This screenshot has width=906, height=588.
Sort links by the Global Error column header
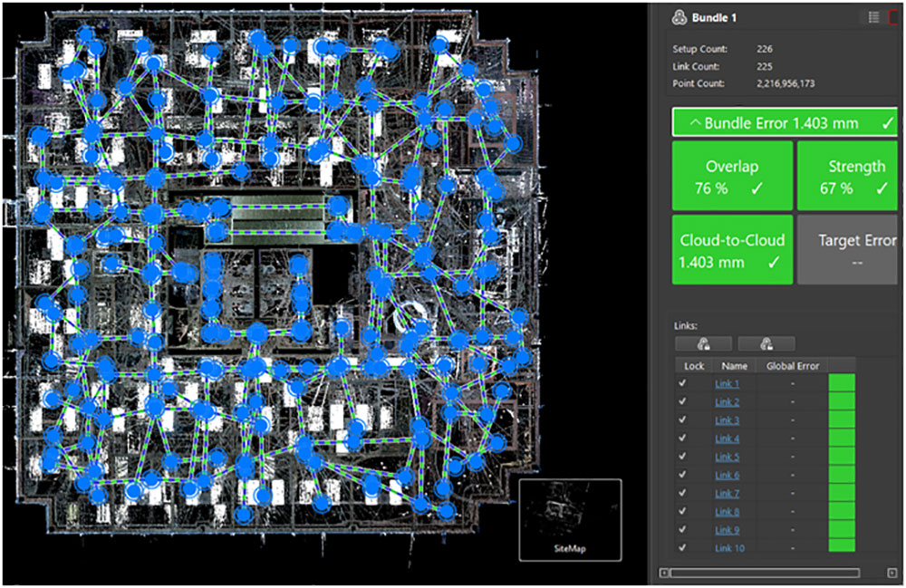(792, 366)
